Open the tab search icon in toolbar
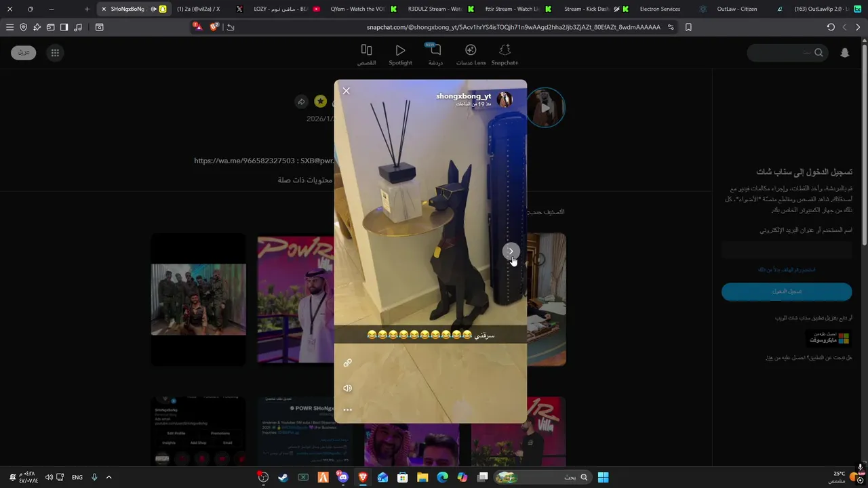The height and width of the screenshot is (488, 868). (99, 27)
